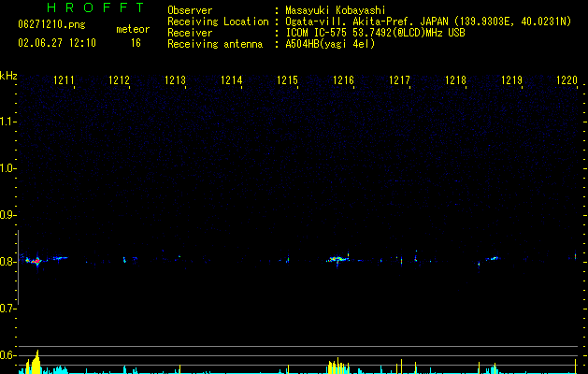Click time axis marker 1212
Viewport: 588px width, 374px height.
tap(119, 80)
